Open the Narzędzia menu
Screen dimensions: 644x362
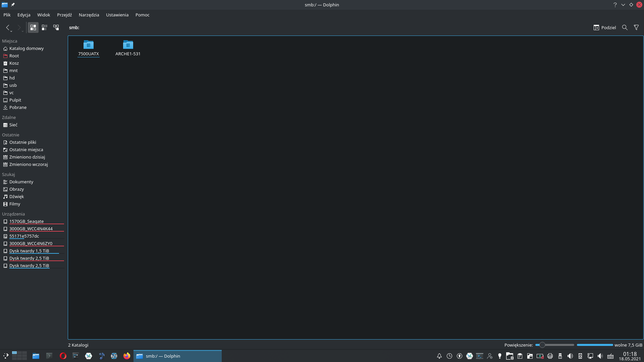coord(89,15)
